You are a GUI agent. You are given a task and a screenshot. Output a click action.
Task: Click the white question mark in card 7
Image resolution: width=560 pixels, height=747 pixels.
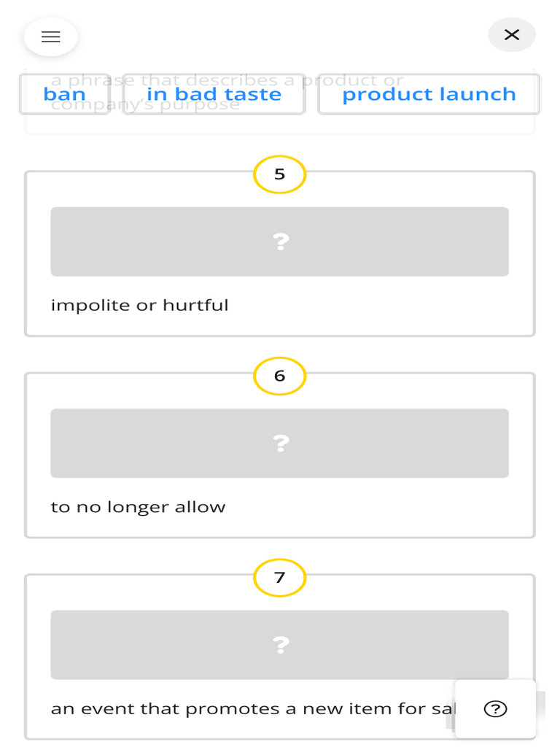(281, 645)
